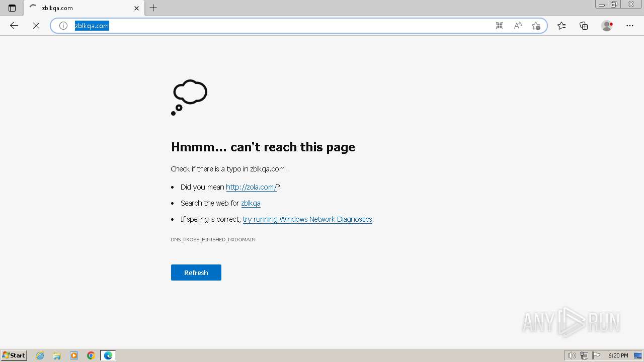Open Windows Media Player from taskbar
Screen dimensions: 644x362
tap(74, 355)
